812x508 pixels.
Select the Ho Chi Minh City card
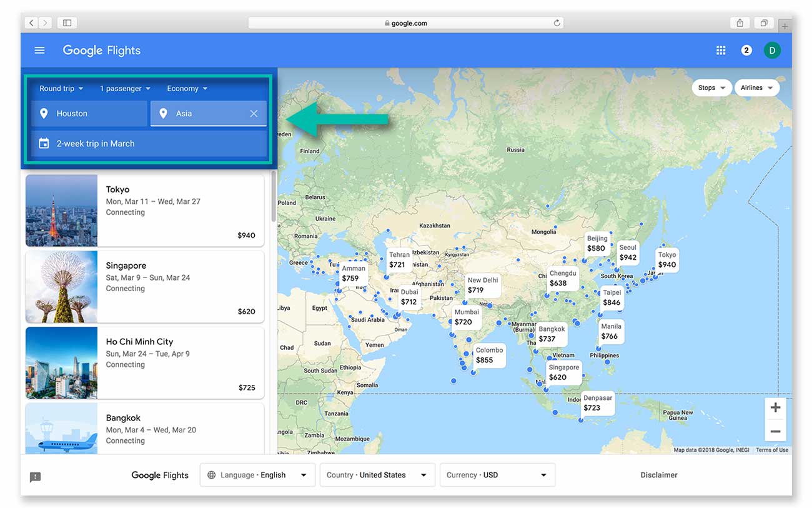point(144,363)
